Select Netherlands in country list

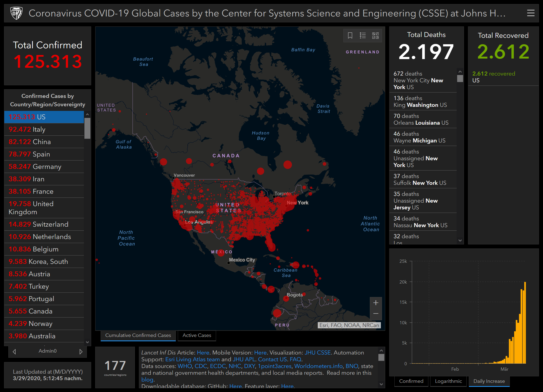tap(44, 237)
